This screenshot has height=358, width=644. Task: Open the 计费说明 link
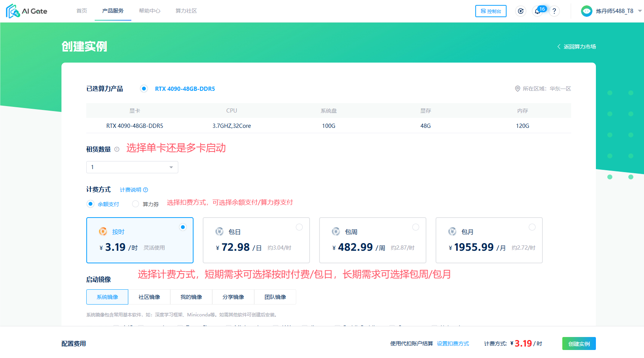[x=131, y=190]
